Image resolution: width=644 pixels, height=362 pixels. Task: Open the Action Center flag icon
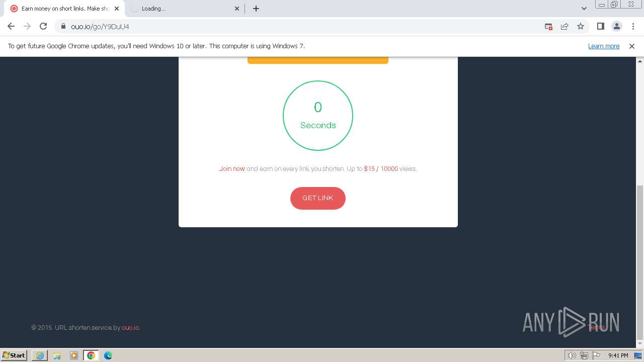[597, 355]
